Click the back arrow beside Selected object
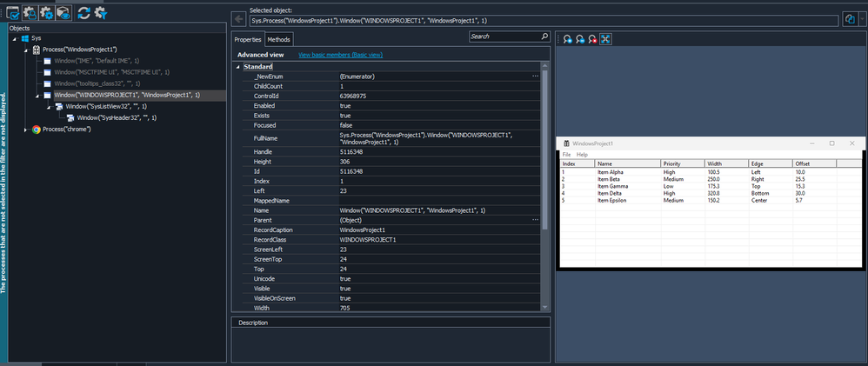The height and width of the screenshot is (366, 868). point(238,18)
